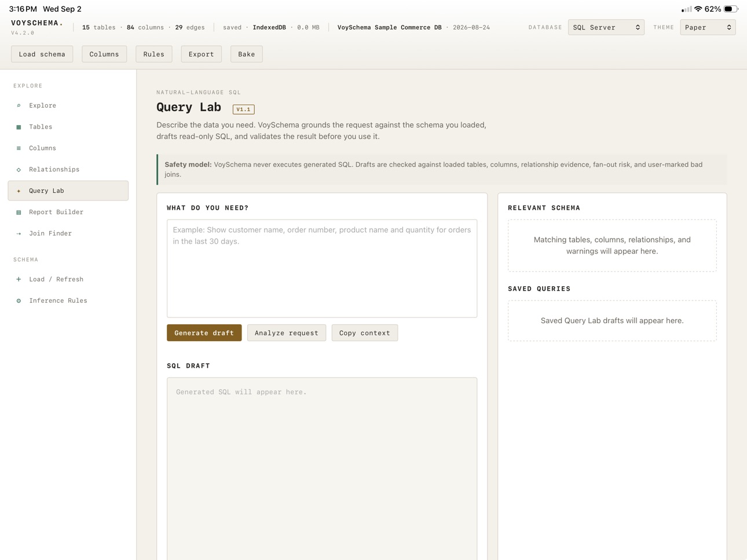Click the Copy context button
The height and width of the screenshot is (560, 747).
(x=365, y=333)
